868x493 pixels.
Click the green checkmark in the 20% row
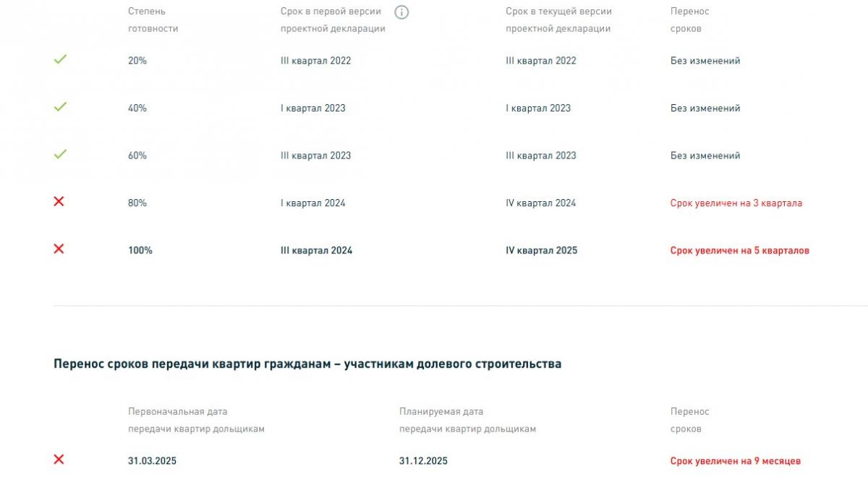[60, 59]
